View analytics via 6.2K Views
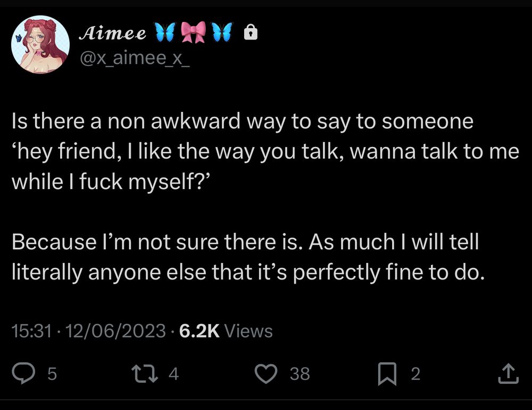The width and height of the screenshot is (532, 410). coord(226,331)
